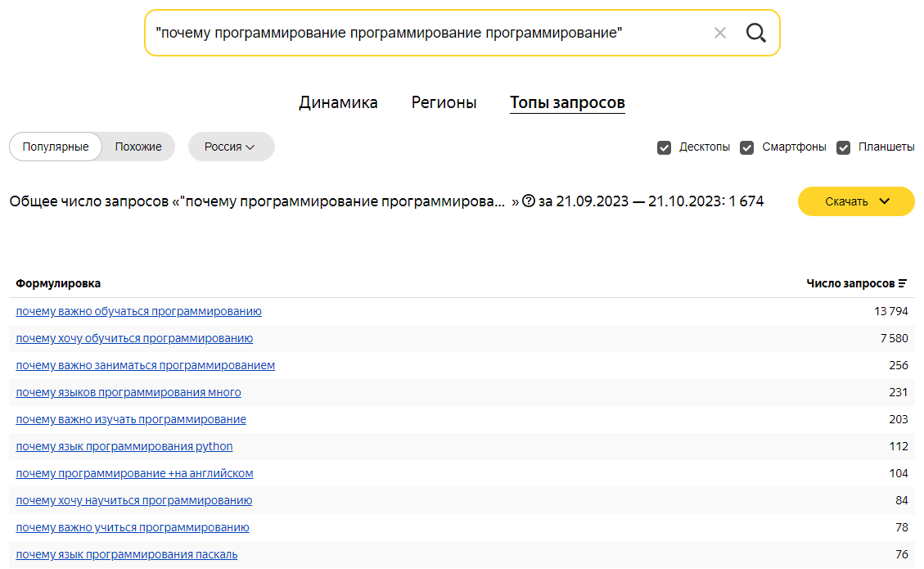924x569 pixels.
Task: Open the Регионы tab
Action: [444, 102]
